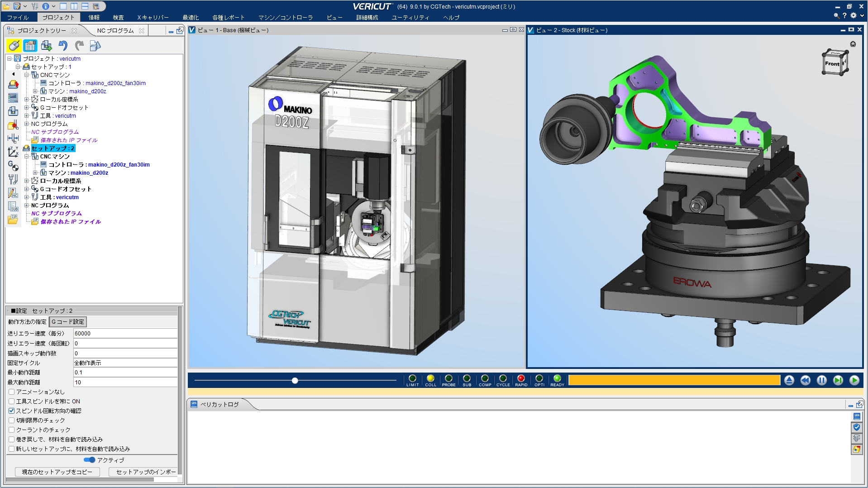Viewport: 868px width, 488px height.
Task: Collapse the プロジェクト : vericutm tree node
Action: click(x=9, y=58)
